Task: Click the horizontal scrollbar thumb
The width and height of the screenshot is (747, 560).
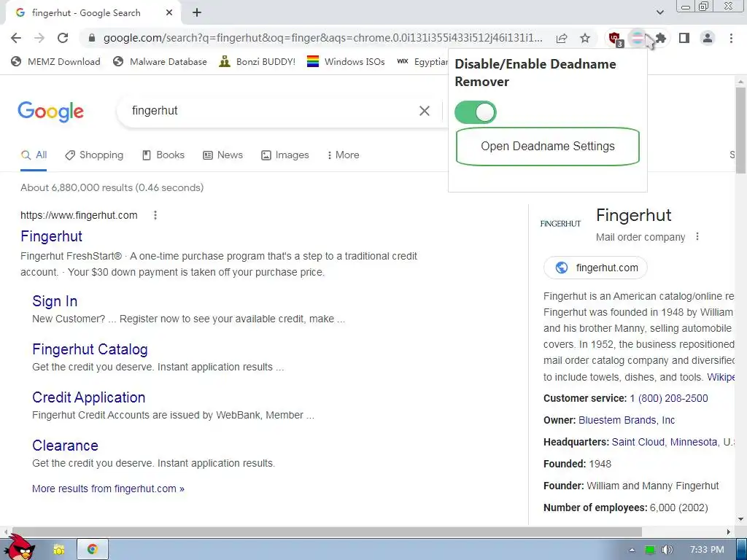Action: [x=325, y=532]
